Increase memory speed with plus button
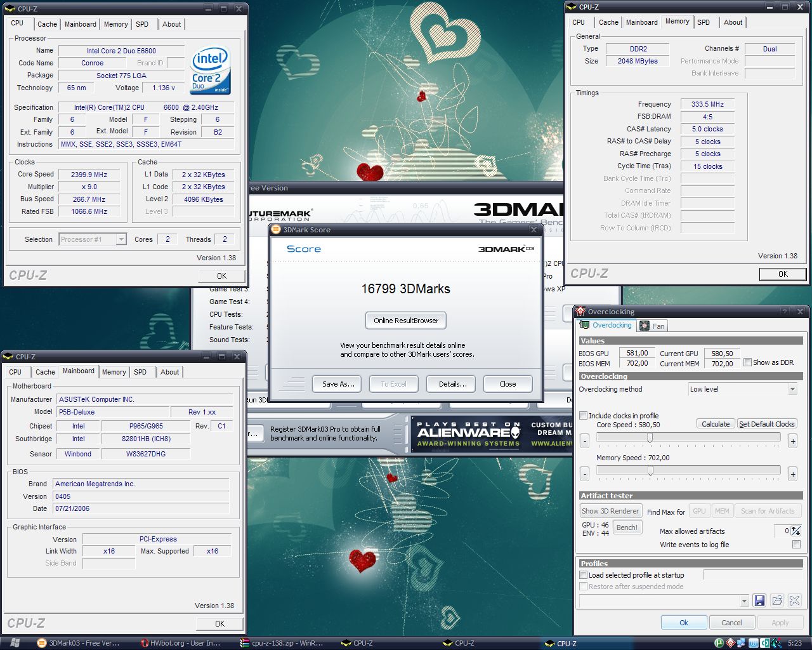The height and width of the screenshot is (650, 812). (x=793, y=474)
